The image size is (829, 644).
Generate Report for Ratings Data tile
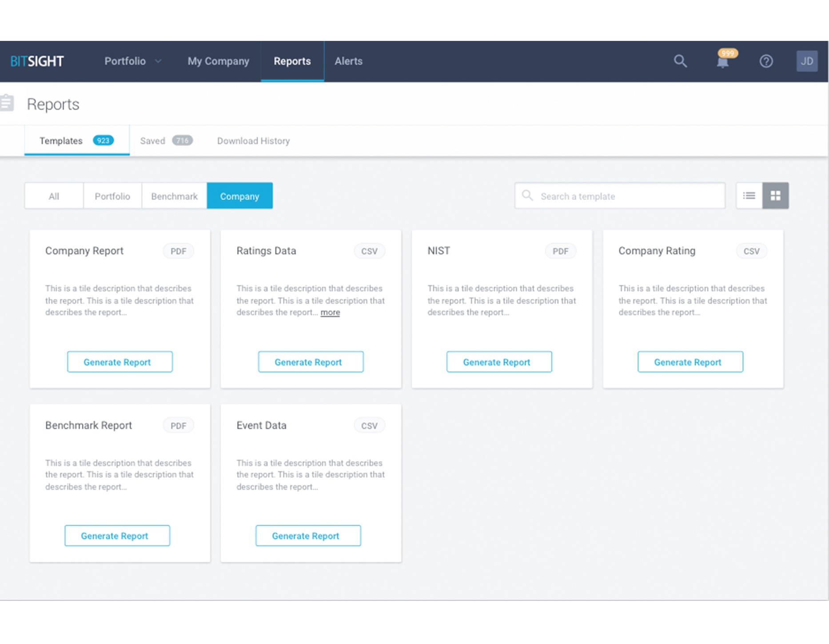311,362
